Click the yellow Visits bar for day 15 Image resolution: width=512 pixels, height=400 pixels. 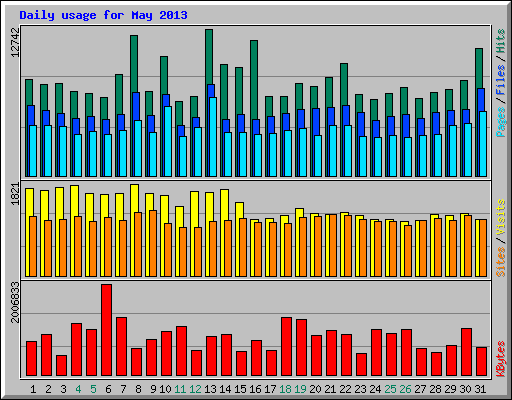click(x=239, y=210)
